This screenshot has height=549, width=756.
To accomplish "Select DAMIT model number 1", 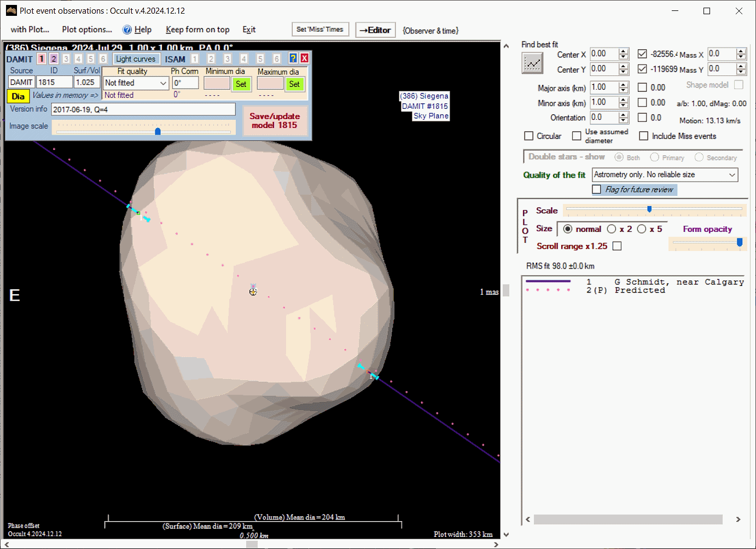I will (42, 59).
